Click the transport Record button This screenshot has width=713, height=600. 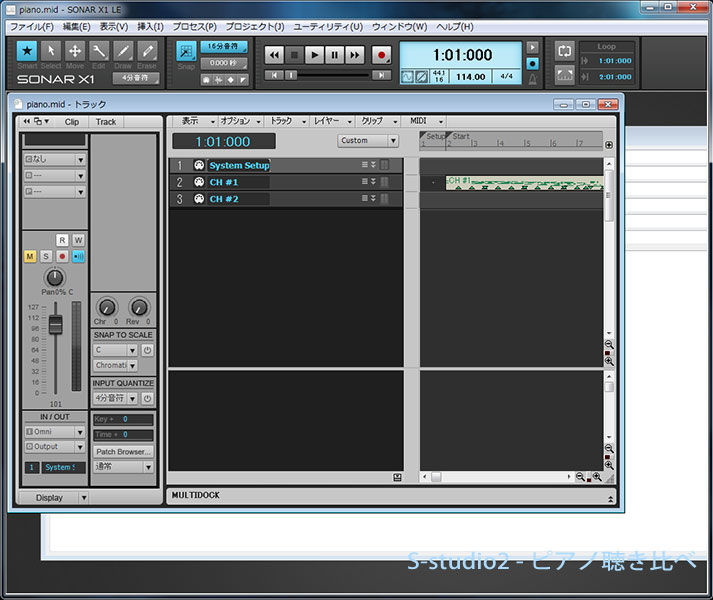pyautogui.click(x=381, y=55)
